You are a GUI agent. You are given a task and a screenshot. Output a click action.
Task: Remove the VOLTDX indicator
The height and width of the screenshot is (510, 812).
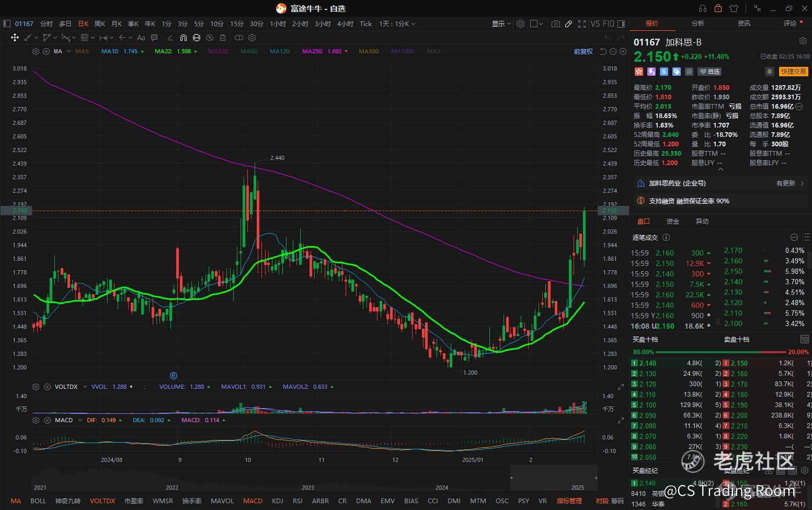tap(47, 387)
